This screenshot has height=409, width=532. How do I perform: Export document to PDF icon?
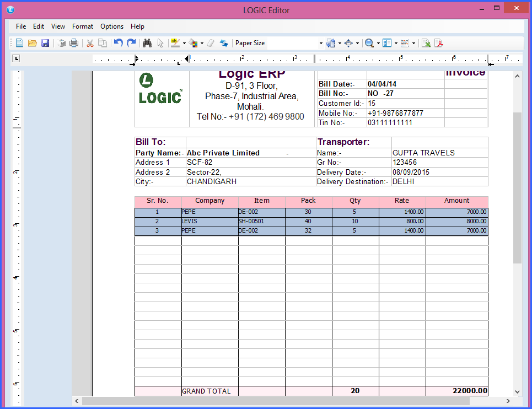point(439,43)
